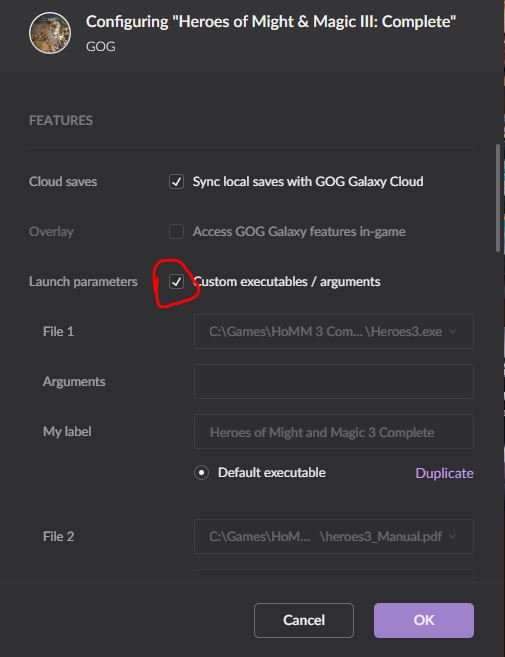The image size is (505, 657).
Task: Click the Duplicate link
Action: point(444,473)
